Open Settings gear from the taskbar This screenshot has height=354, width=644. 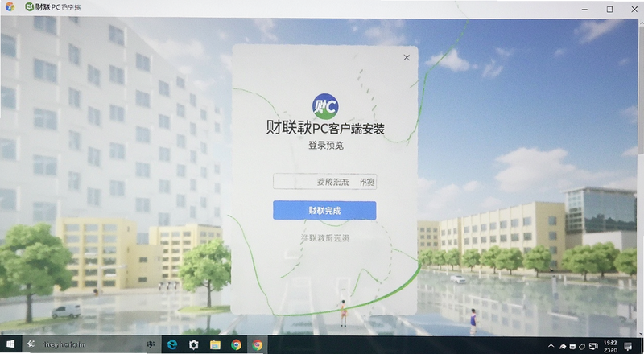pyautogui.click(x=194, y=344)
